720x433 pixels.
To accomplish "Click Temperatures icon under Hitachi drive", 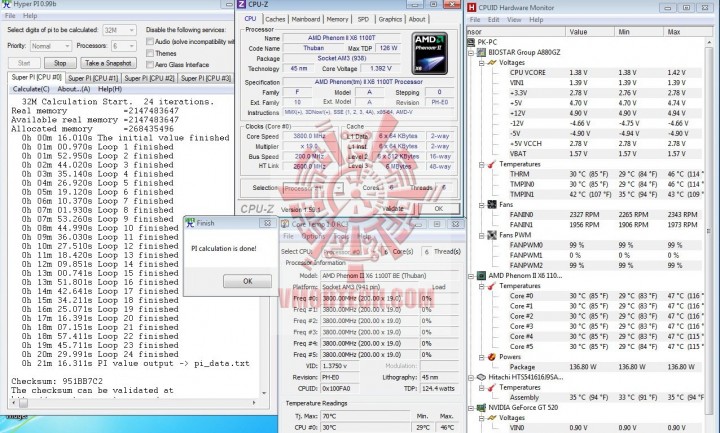I will pos(492,388).
